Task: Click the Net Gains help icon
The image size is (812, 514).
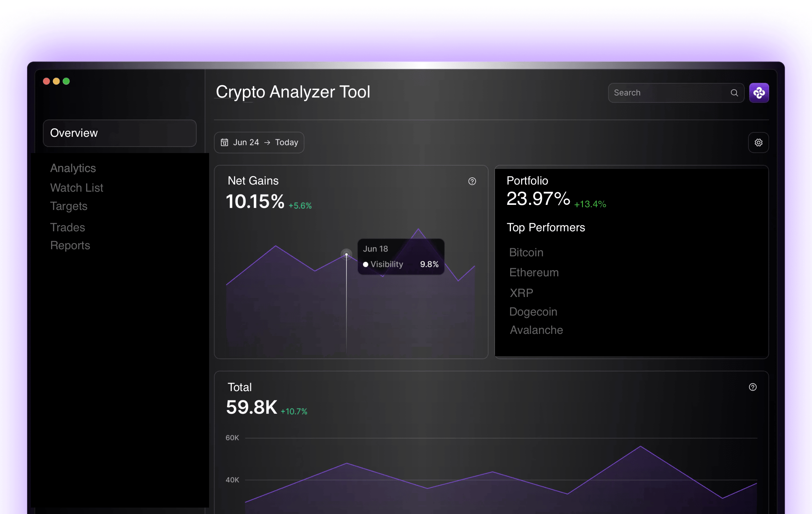Action: click(x=472, y=181)
